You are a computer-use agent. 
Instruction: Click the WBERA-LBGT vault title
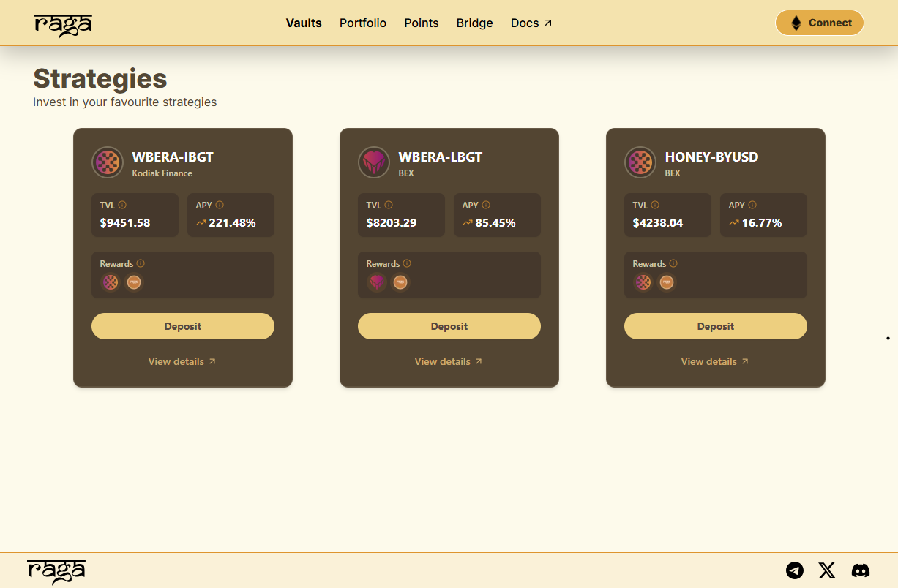pos(441,157)
